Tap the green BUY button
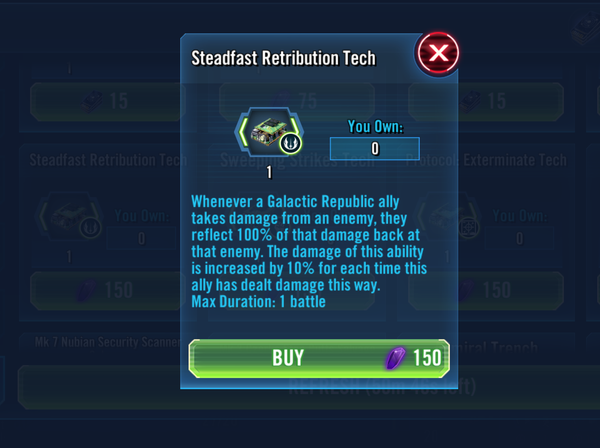The image size is (600, 448). pos(319,358)
